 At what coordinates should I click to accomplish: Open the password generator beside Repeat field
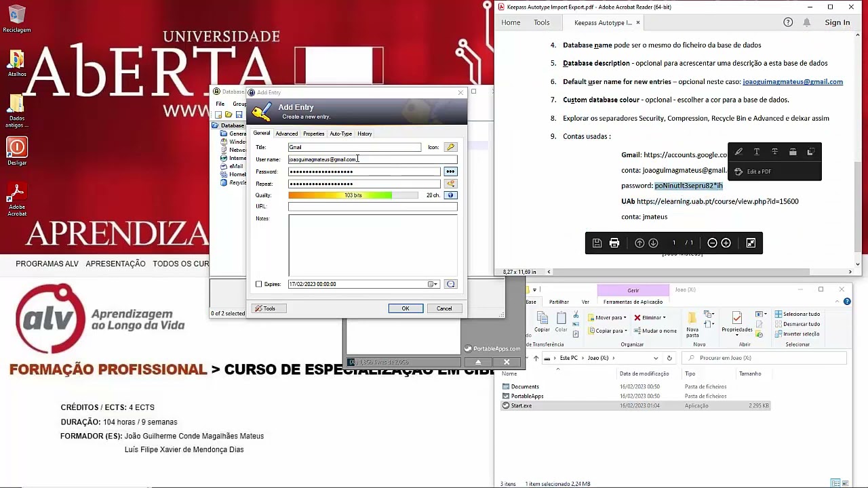click(450, 184)
